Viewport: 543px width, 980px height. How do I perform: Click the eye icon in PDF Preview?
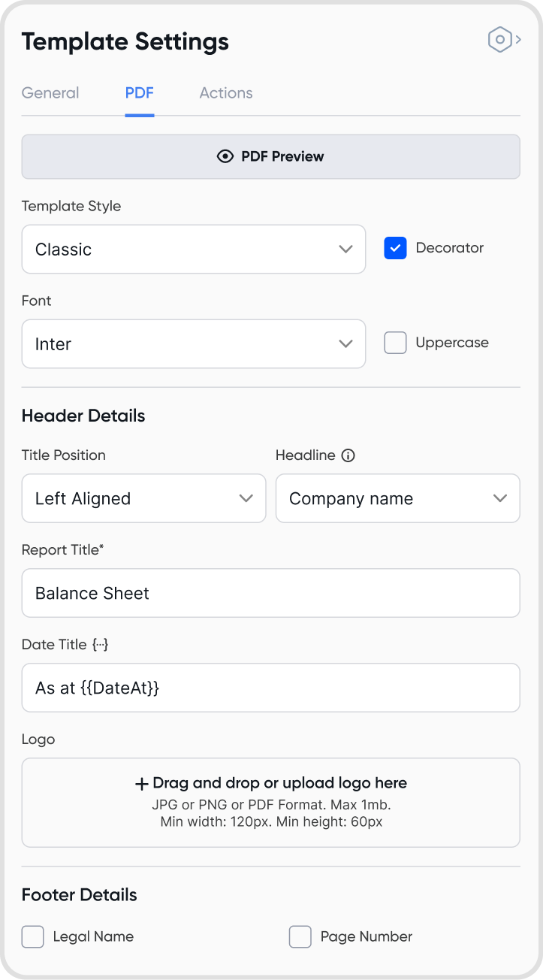pyautogui.click(x=225, y=156)
